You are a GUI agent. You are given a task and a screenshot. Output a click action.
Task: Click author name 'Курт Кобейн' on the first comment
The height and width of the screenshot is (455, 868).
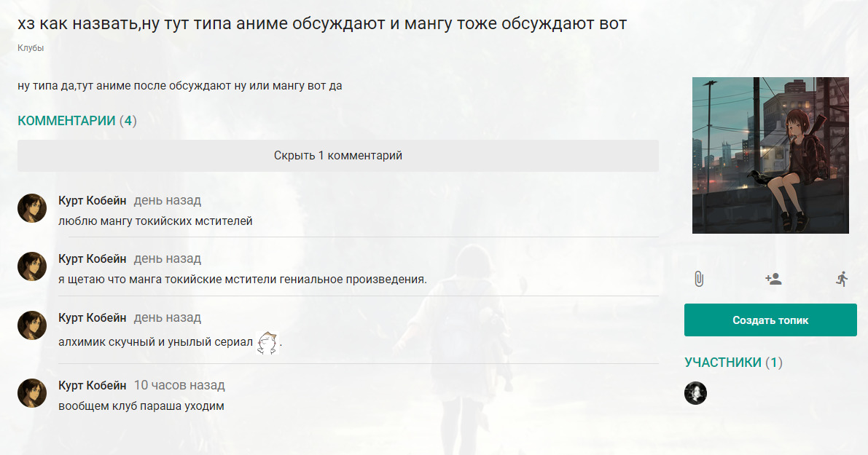click(x=92, y=200)
